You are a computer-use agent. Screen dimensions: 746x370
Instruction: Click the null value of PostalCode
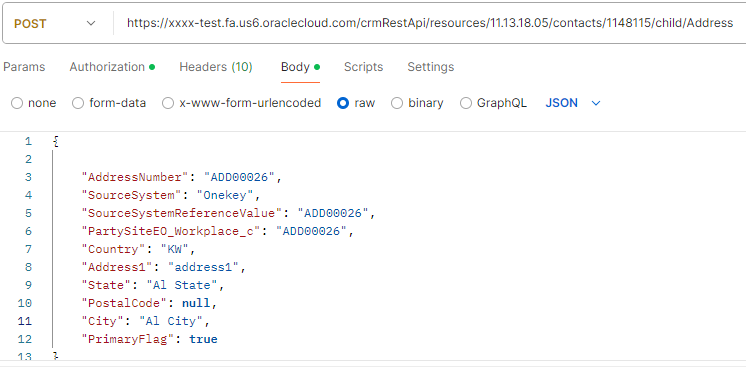(x=196, y=303)
